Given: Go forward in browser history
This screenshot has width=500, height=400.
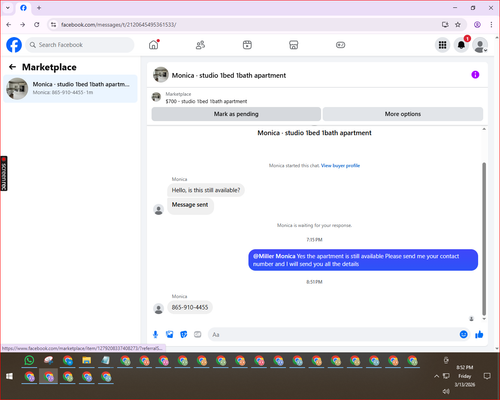Looking at the screenshot, I should click(x=22, y=24).
